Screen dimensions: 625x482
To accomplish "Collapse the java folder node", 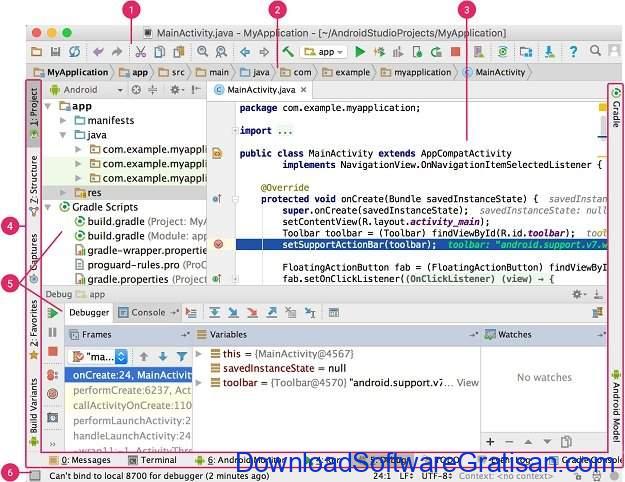I will coord(63,135).
